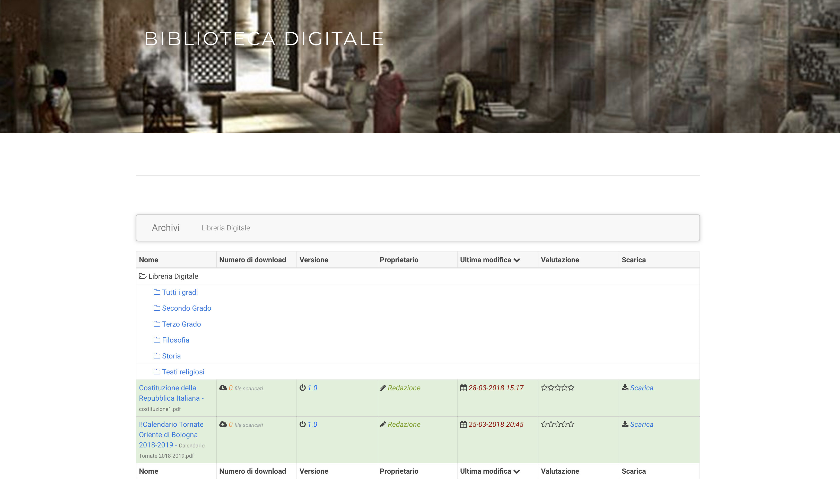The height and width of the screenshot is (504, 840).
Task: Click download icon beside Costituzione Scarica link
Action: (625, 388)
